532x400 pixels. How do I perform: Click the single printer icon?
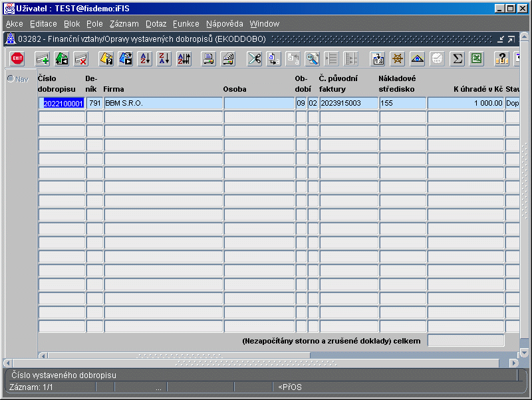(208, 59)
